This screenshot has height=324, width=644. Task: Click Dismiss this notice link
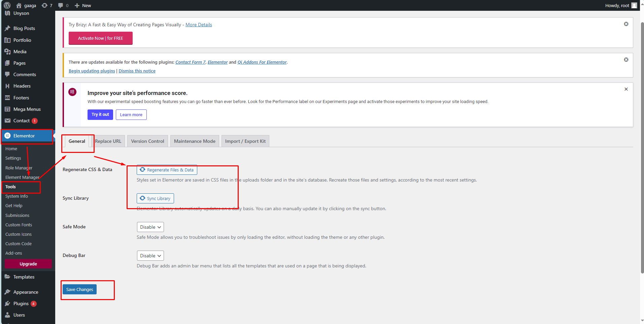pyautogui.click(x=137, y=71)
